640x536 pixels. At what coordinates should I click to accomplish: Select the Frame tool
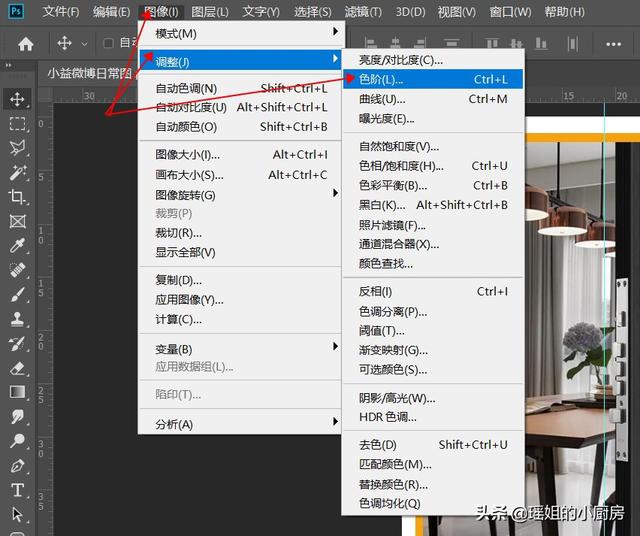(17, 221)
